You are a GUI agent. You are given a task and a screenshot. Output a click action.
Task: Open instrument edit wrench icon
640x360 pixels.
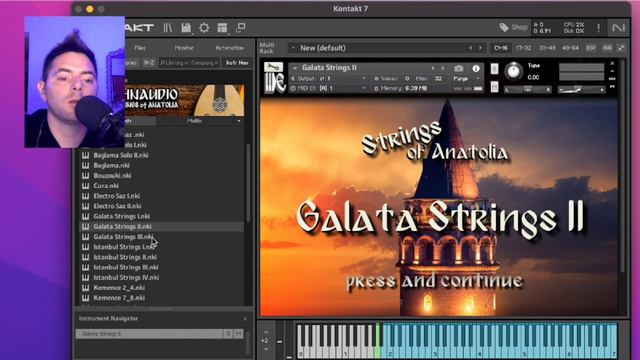coord(273,67)
